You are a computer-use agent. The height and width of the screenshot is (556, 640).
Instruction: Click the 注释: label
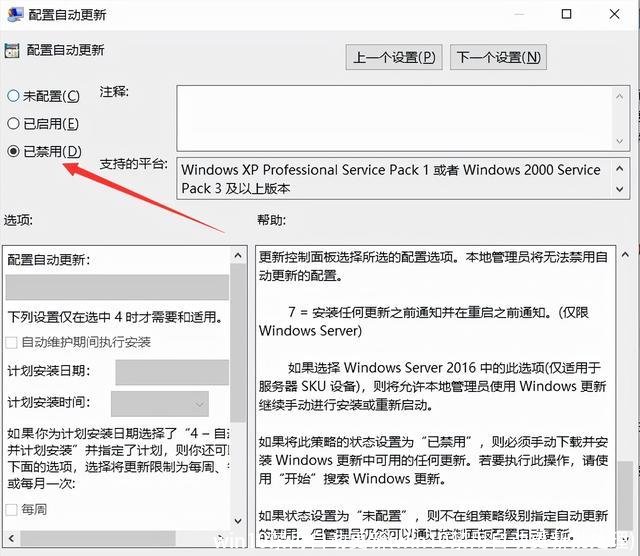click(114, 92)
